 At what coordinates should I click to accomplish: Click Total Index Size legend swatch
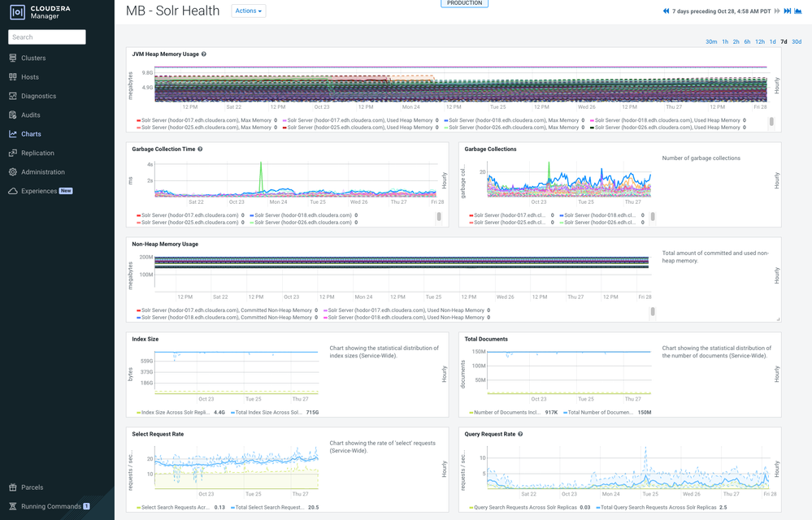coord(233,413)
